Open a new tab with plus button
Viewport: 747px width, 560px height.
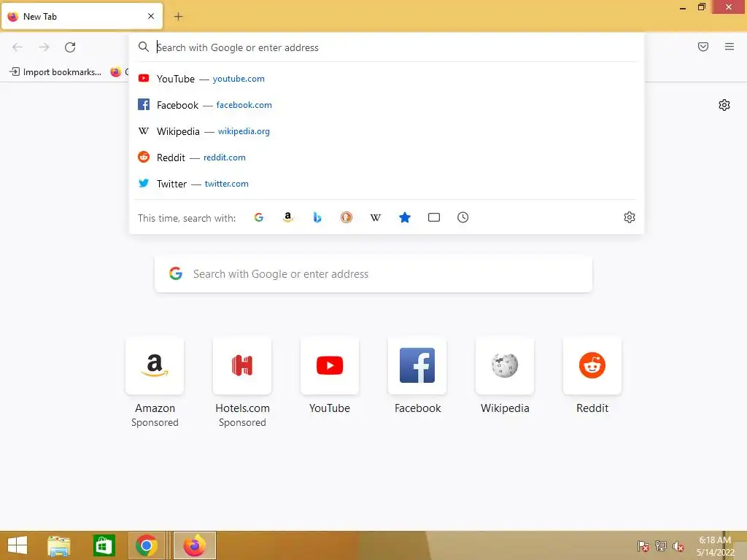point(178,17)
